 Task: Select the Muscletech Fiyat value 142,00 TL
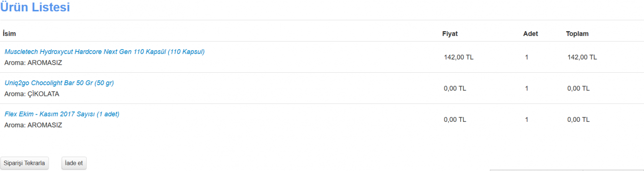(459, 57)
